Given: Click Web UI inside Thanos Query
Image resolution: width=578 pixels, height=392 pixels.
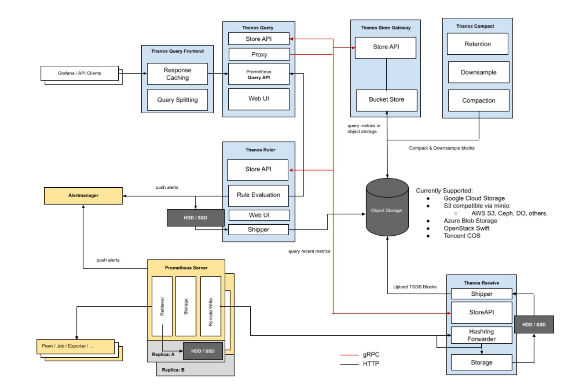Looking at the screenshot, I should [259, 99].
